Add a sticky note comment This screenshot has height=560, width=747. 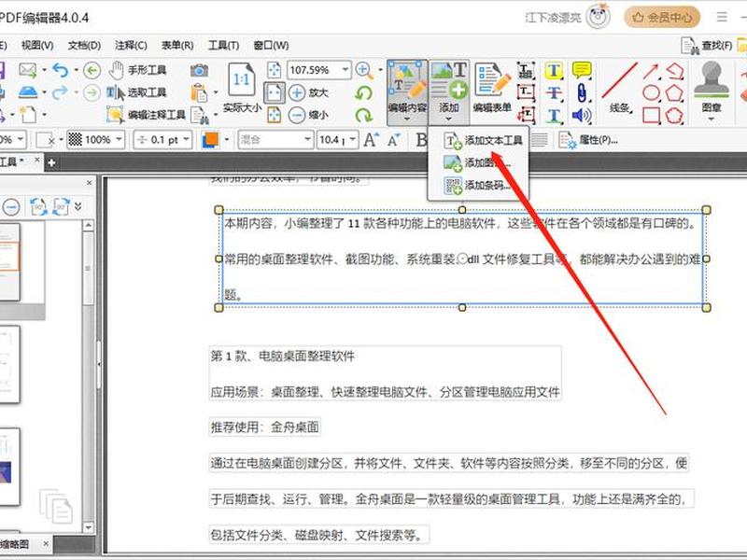click(581, 71)
